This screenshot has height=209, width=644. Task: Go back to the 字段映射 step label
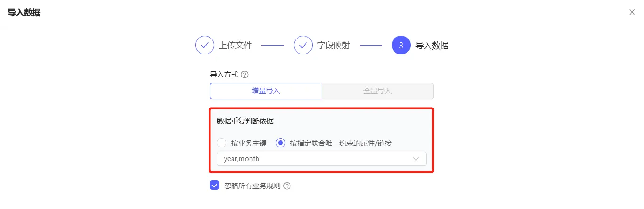(334, 46)
